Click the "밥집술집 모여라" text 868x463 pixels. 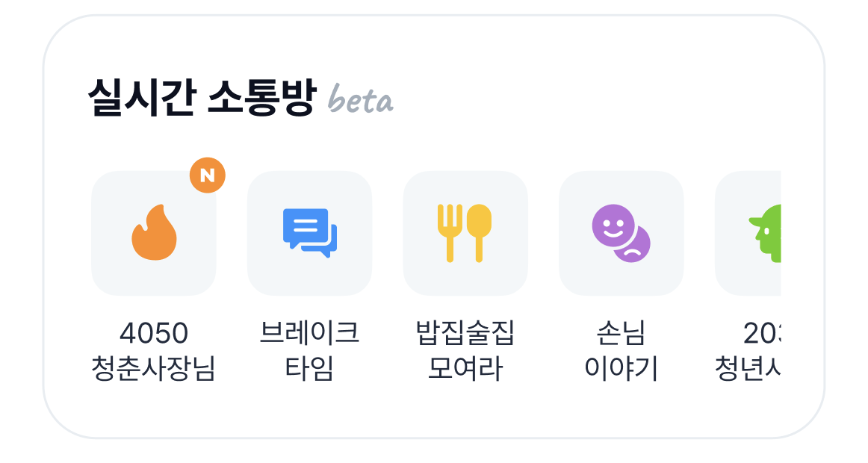pos(465,351)
